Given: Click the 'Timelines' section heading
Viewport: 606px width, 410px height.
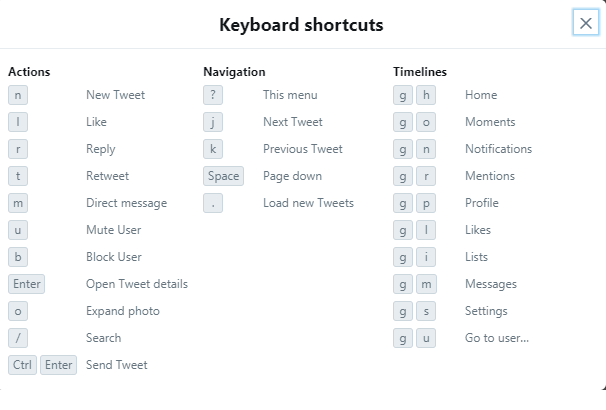Looking at the screenshot, I should coord(420,72).
